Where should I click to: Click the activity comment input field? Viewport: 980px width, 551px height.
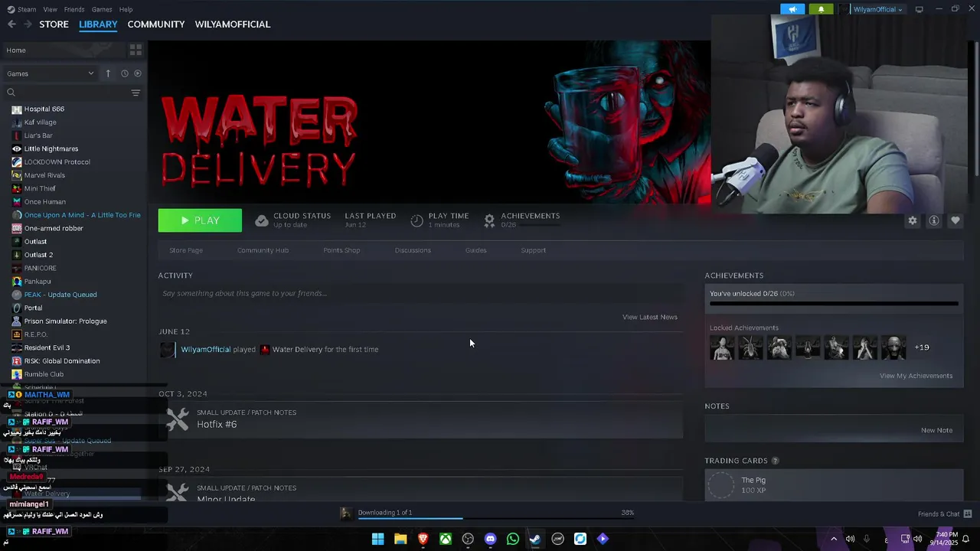coord(421,293)
